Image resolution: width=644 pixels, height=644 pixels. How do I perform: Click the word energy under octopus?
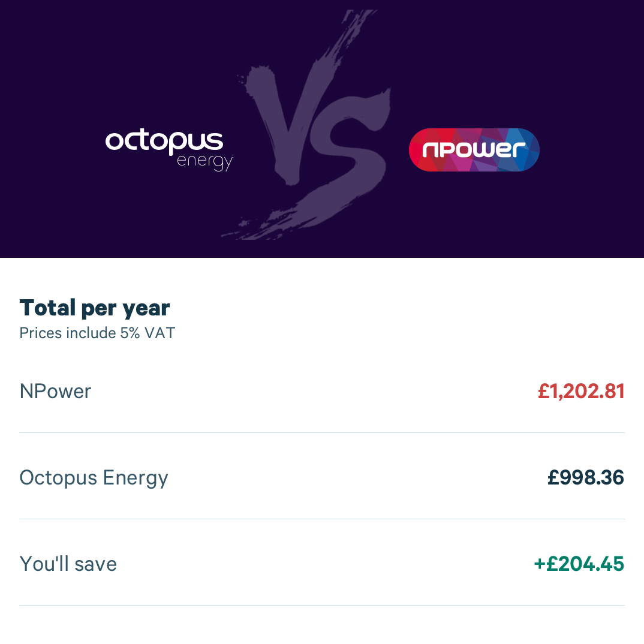point(204,161)
